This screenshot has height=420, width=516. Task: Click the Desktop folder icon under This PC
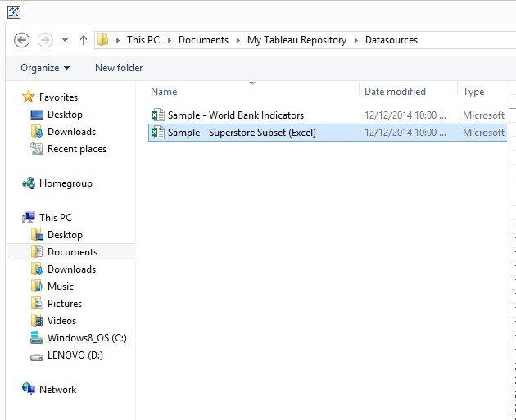pos(37,234)
